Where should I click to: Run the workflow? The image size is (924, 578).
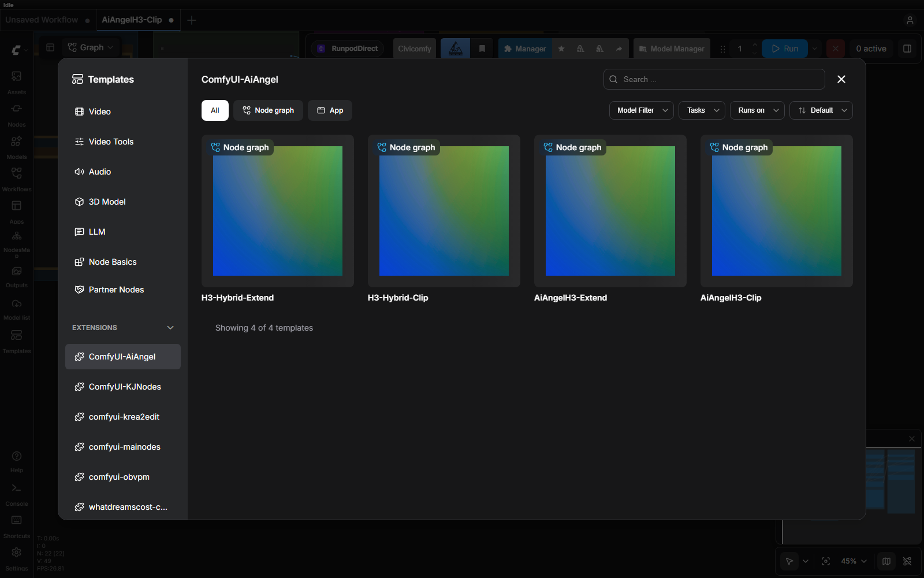(785, 49)
